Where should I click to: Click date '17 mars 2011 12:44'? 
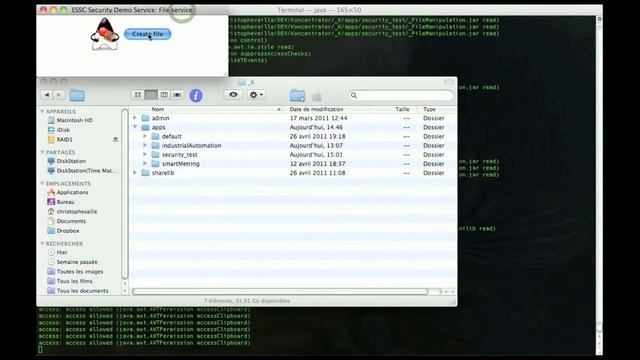(318, 118)
